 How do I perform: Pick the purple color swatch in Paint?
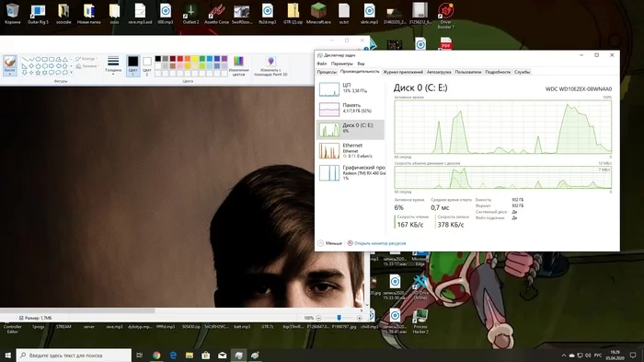pyautogui.click(x=224, y=59)
